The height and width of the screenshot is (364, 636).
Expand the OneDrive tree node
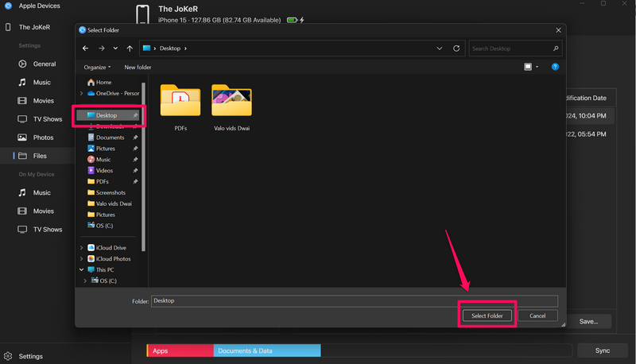tap(82, 94)
